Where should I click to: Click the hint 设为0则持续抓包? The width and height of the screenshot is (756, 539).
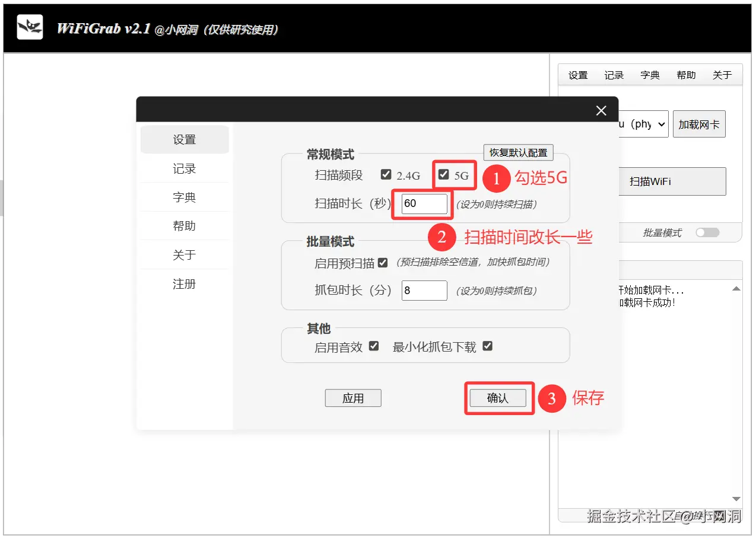[497, 291]
